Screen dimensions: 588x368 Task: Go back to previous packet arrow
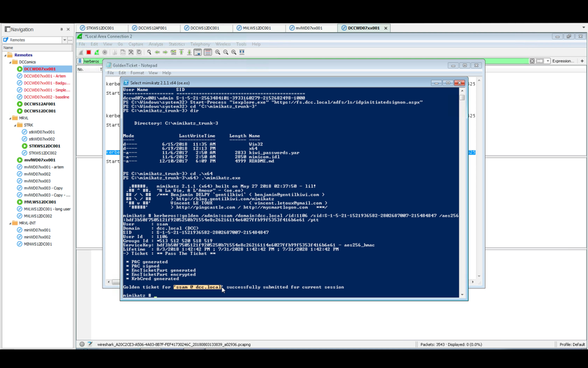(x=157, y=53)
